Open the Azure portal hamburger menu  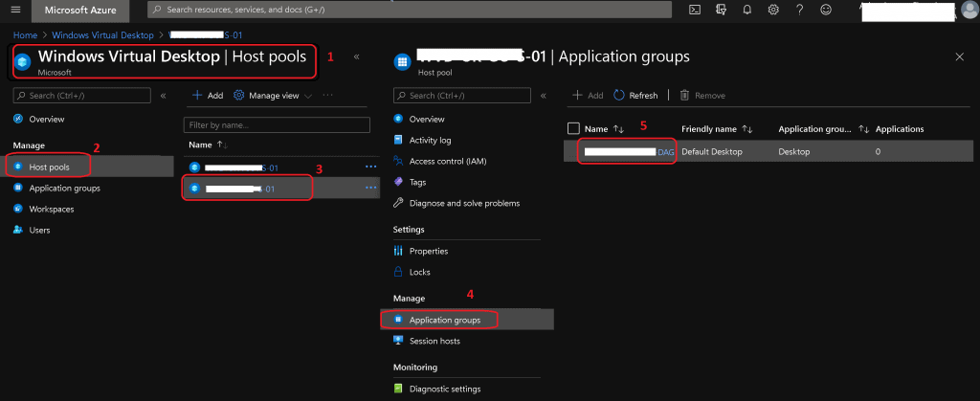pyautogui.click(x=16, y=10)
